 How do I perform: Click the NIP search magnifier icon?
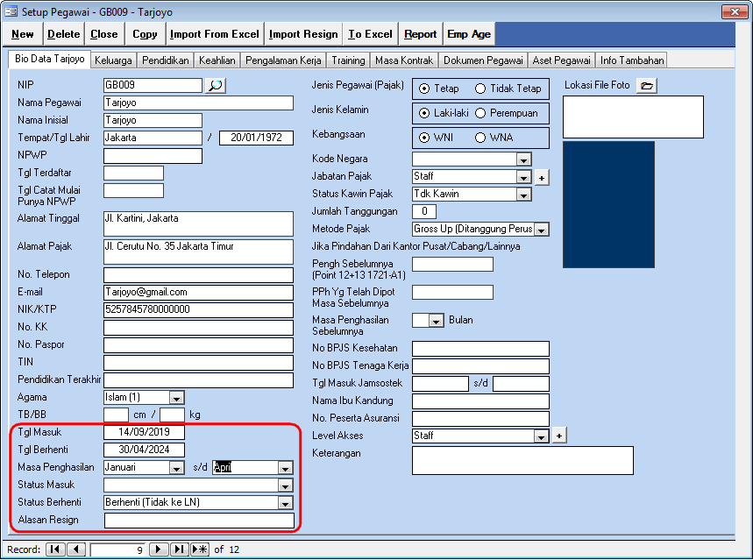(215, 85)
